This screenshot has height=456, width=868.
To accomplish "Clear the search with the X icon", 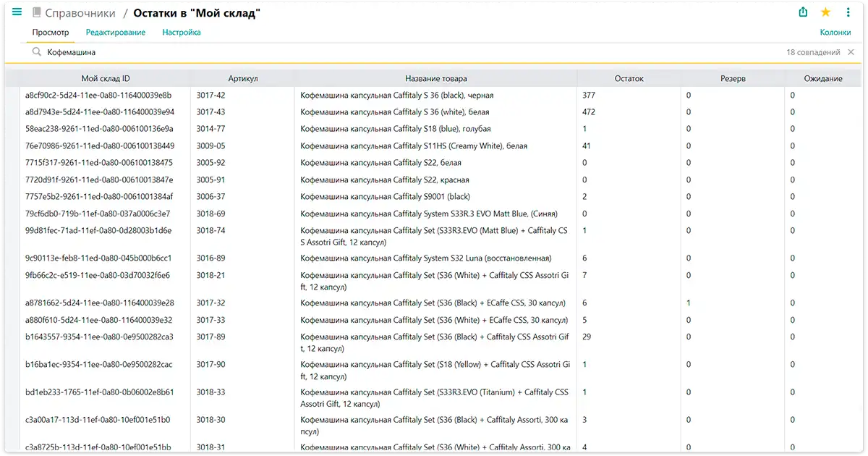I will click(851, 52).
